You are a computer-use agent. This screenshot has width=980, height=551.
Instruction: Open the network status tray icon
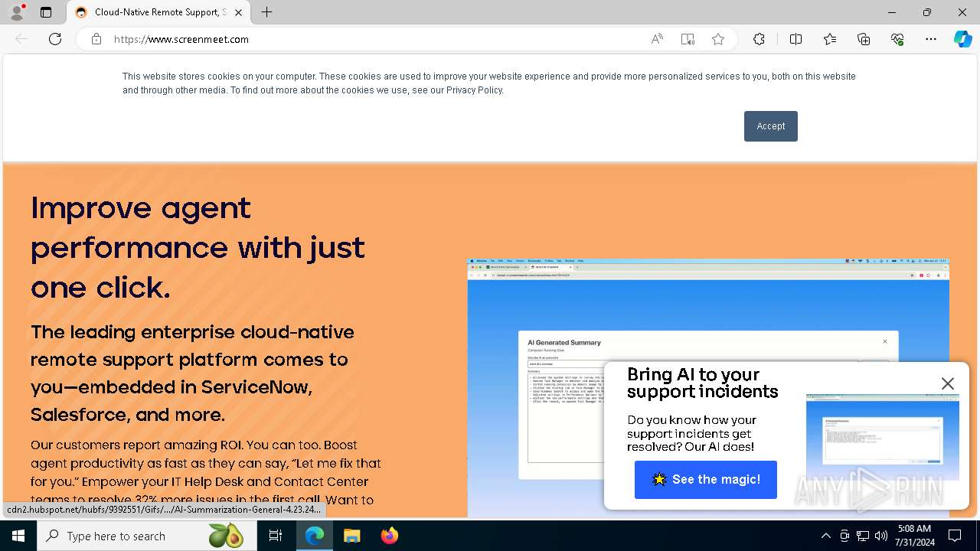[x=863, y=536]
